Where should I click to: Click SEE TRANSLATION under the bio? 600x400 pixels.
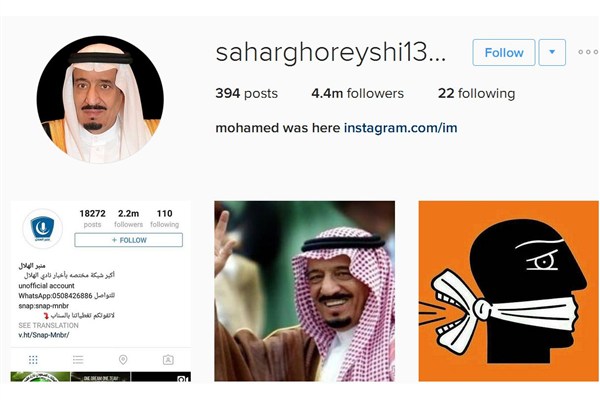49,325
